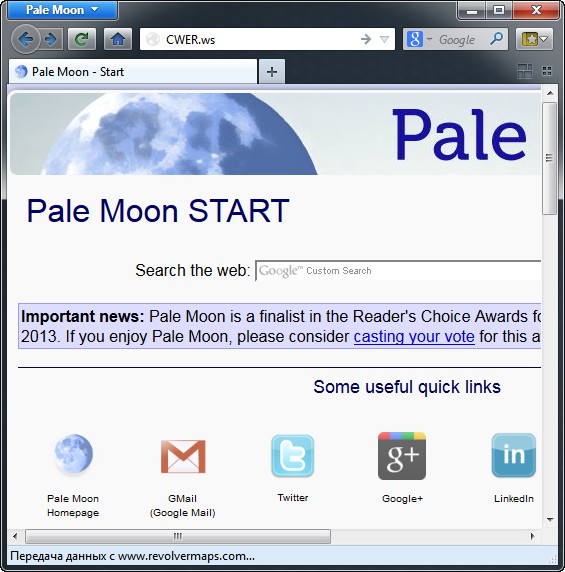
Task: Open the LinkedIn quick link icon
Action: point(514,455)
